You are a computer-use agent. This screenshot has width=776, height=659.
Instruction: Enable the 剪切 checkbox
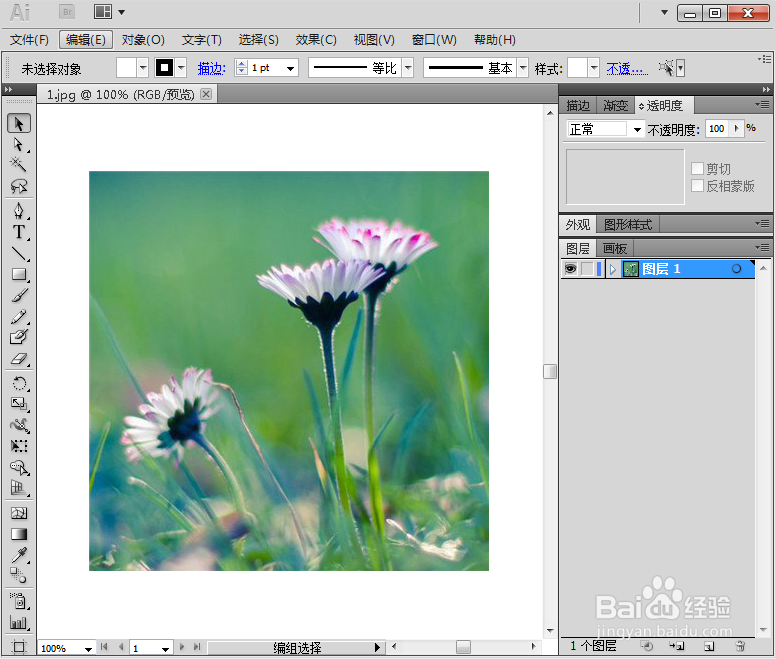pos(697,169)
